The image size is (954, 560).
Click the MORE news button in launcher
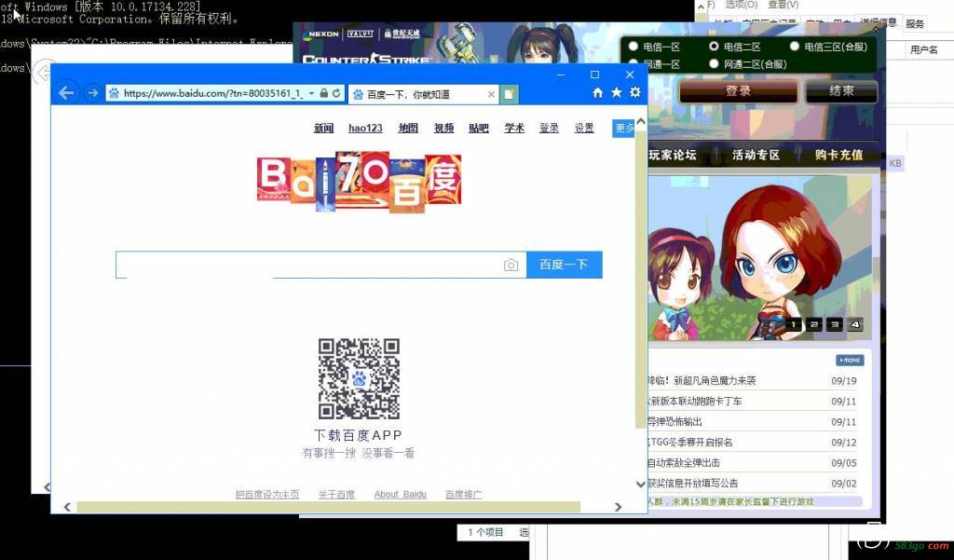pos(850,361)
